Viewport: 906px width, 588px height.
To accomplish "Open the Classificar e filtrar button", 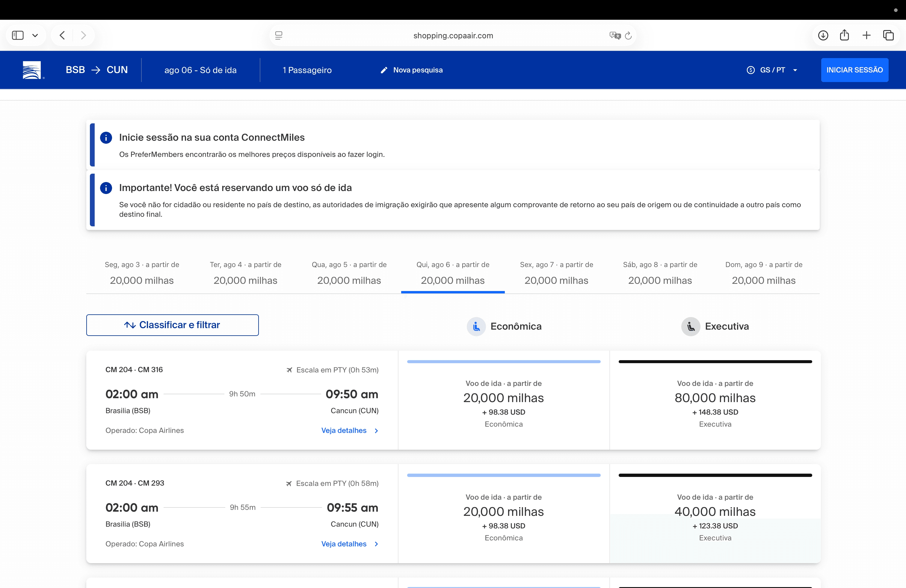I will point(173,325).
